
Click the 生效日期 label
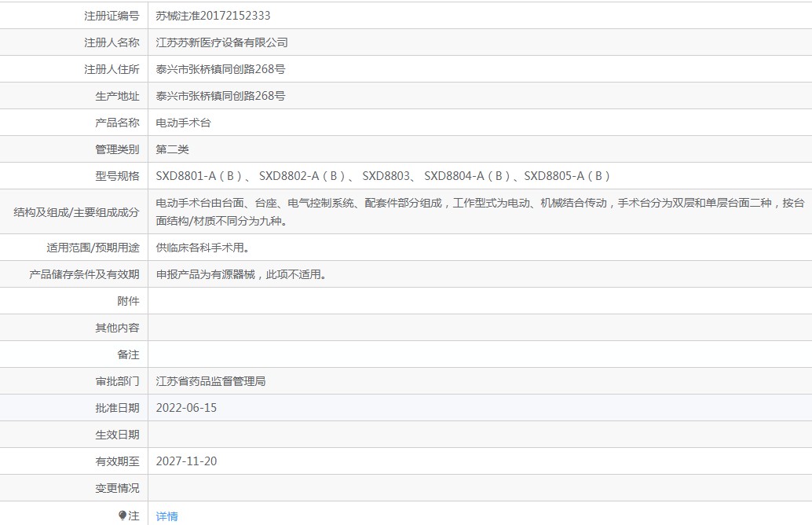coord(117,435)
